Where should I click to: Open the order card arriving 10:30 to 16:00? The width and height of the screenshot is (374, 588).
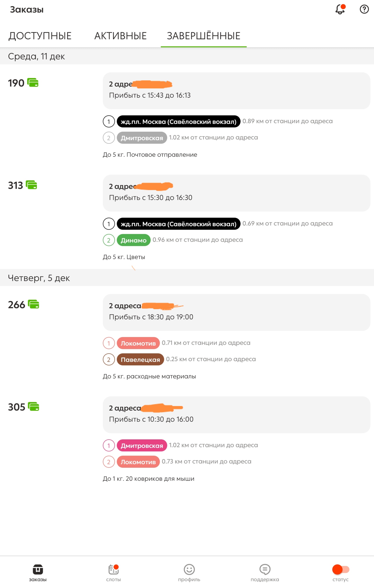(236, 415)
